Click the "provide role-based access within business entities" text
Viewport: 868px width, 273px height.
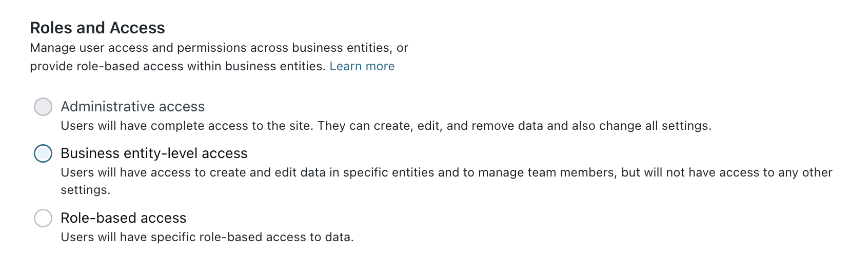177,66
